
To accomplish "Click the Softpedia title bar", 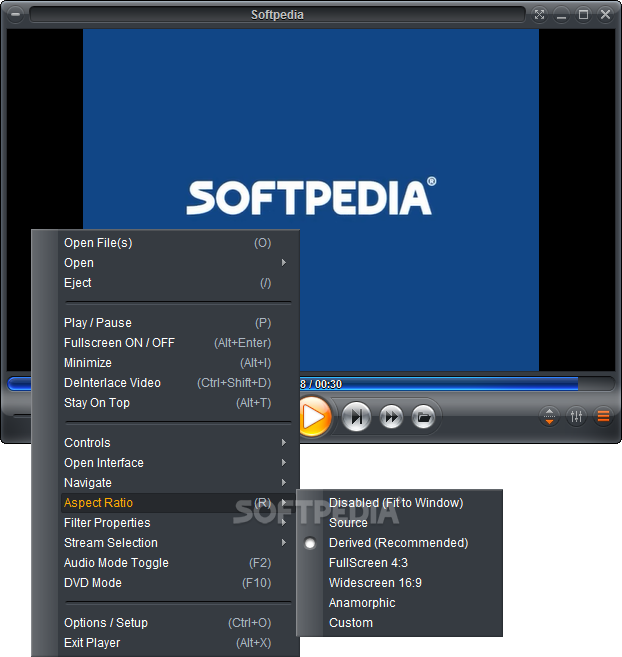I will 277,15.
